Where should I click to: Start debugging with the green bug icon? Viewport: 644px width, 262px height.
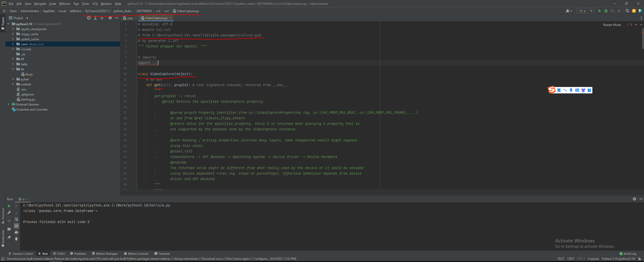tap(606, 11)
